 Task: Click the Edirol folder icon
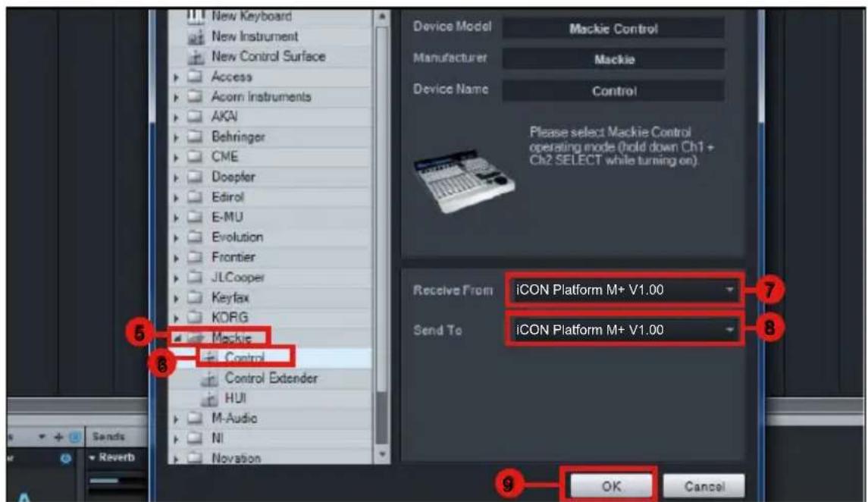[x=195, y=197]
